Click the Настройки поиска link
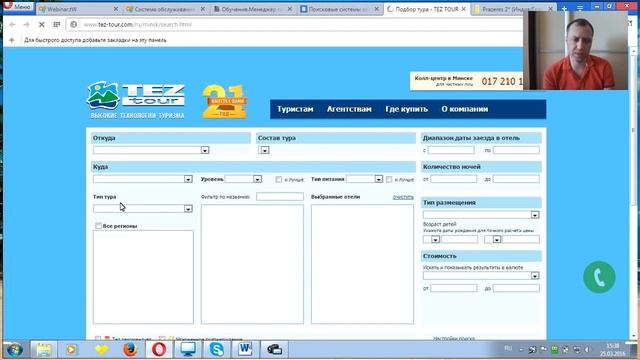The height and width of the screenshot is (360, 640). [x=453, y=338]
